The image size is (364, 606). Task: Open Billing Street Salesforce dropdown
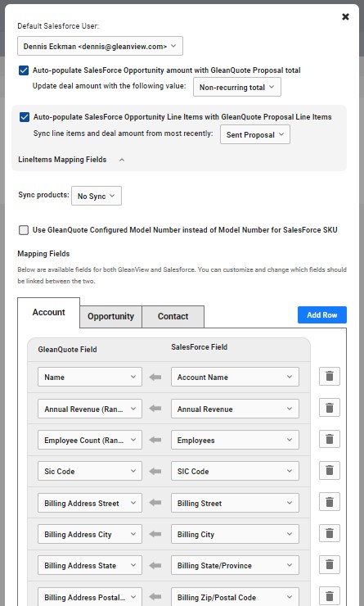click(235, 503)
